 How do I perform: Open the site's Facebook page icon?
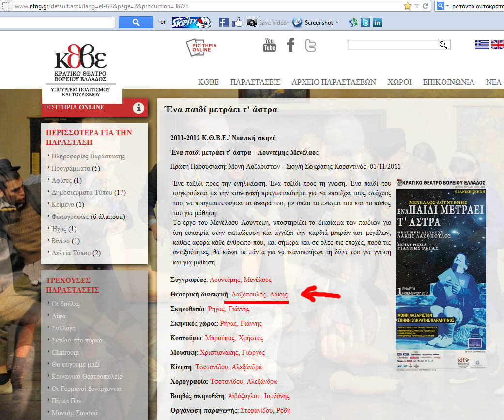(x=290, y=45)
